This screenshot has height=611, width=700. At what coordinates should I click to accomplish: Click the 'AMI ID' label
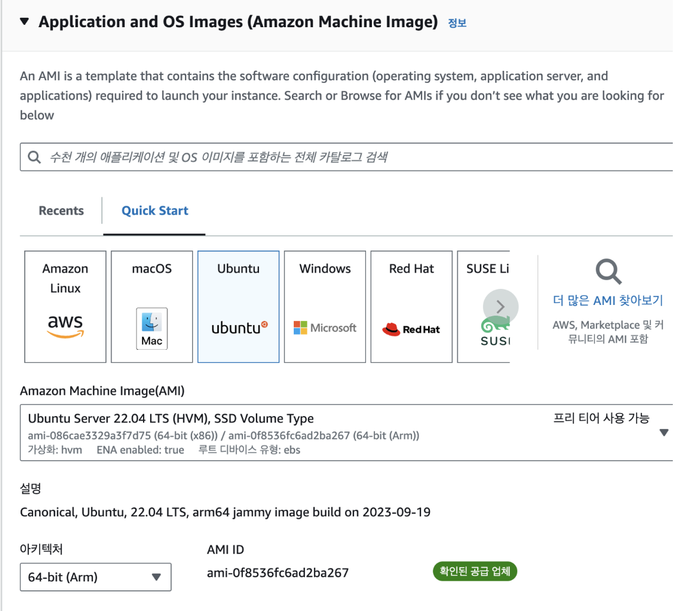click(225, 550)
